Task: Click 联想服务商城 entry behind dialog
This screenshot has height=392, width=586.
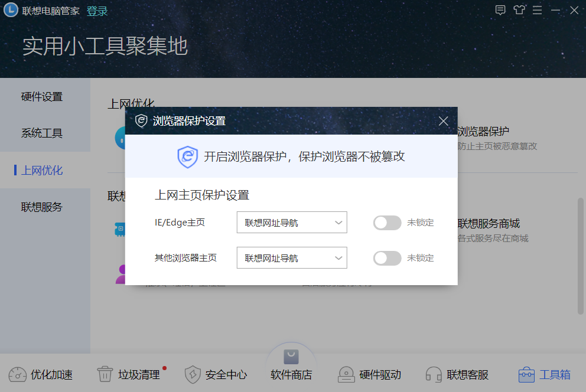Action: (x=489, y=224)
